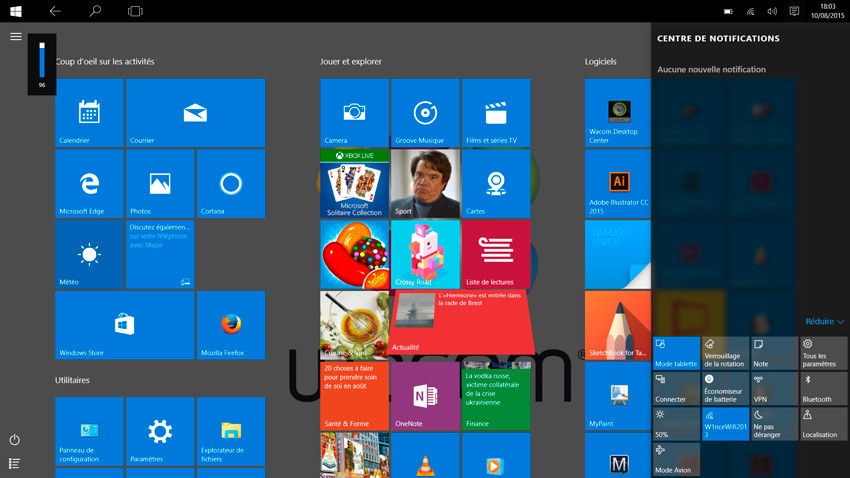850x478 pixels.
Task: Open the Cartes maps tile
Action: click(496, 184)
